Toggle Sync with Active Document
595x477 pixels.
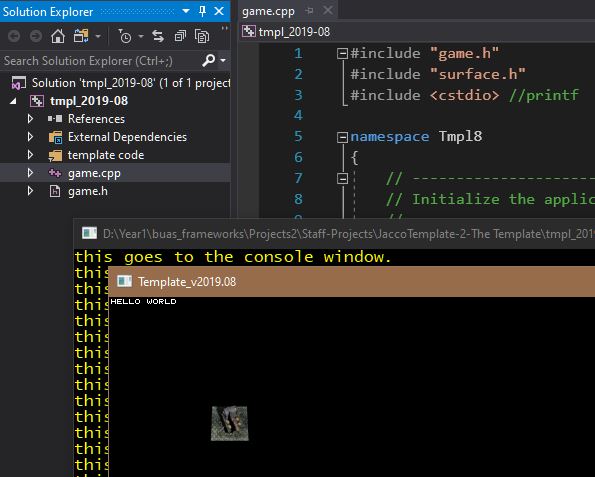tap(158, 36)
